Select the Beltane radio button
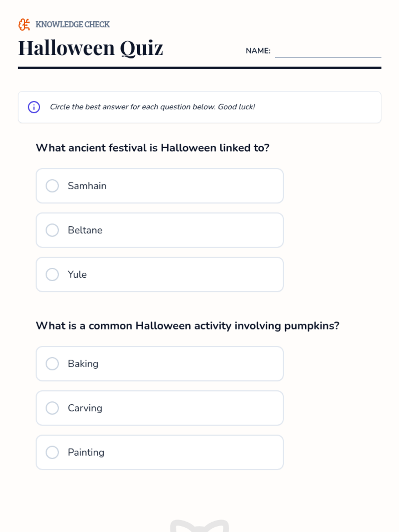The image size is (399, 532). point(52,230)
